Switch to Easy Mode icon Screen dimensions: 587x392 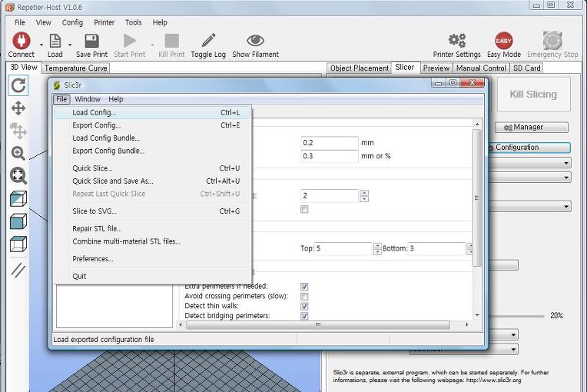click(503, 41)
